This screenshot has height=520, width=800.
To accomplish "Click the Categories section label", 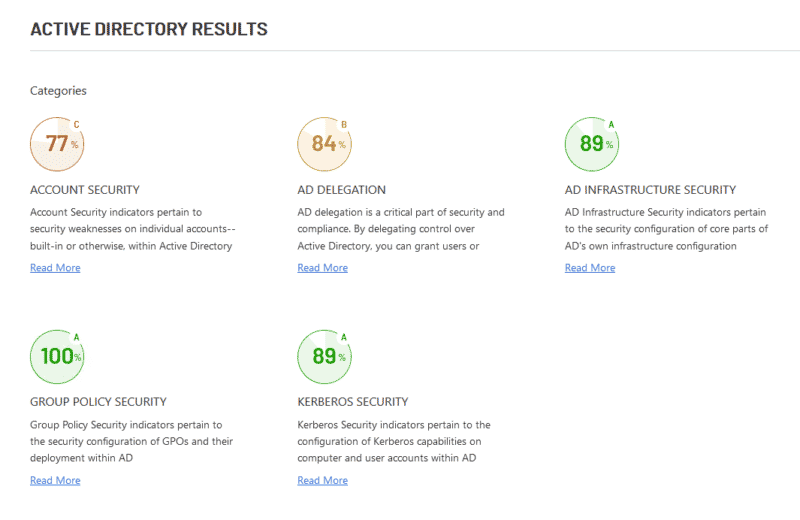I will (58, 91).
